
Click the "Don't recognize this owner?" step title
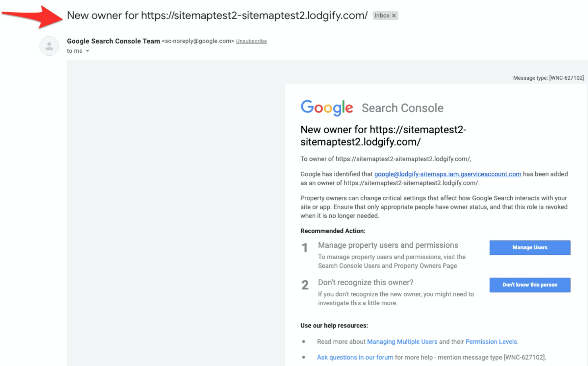coord(365,283)
